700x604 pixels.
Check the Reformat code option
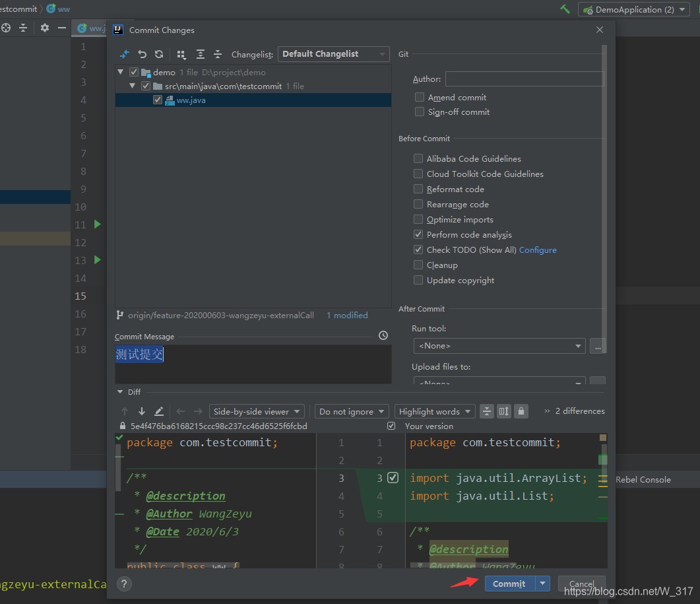[418, 189]
